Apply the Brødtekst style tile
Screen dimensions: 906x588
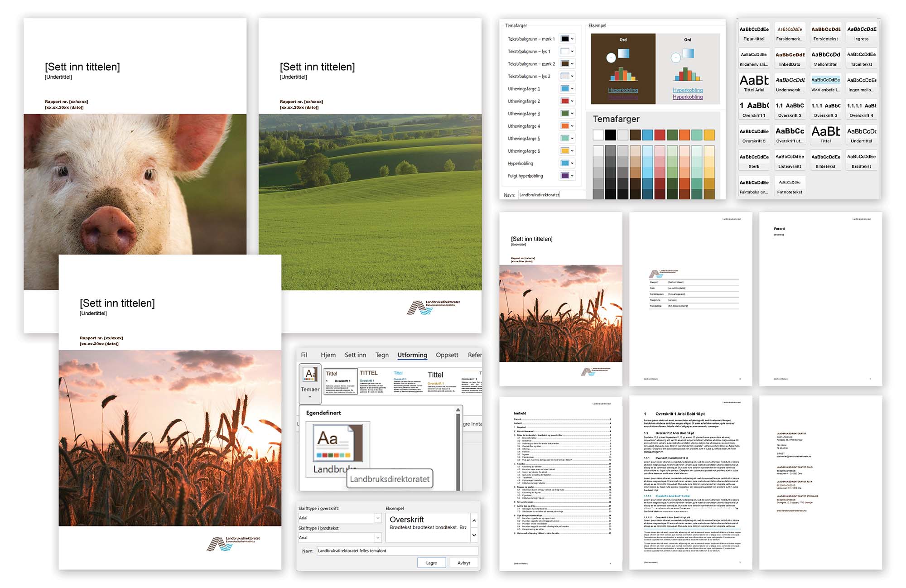[861, 160]
